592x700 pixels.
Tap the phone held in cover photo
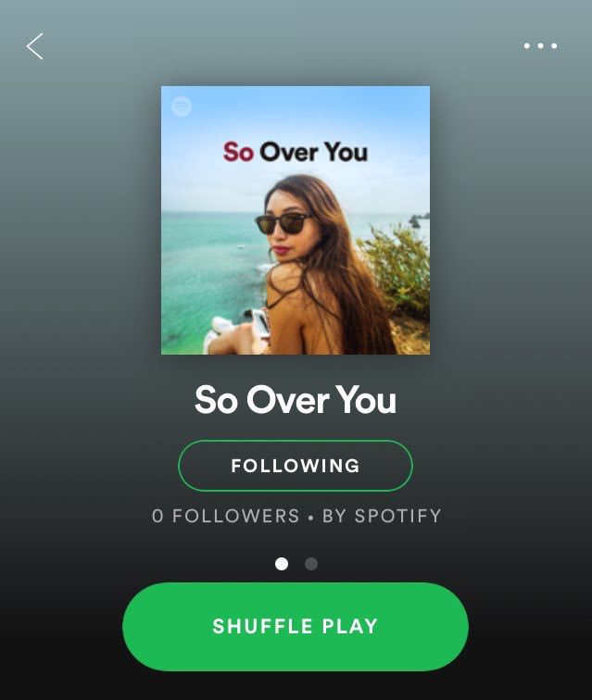click(260, 323)
